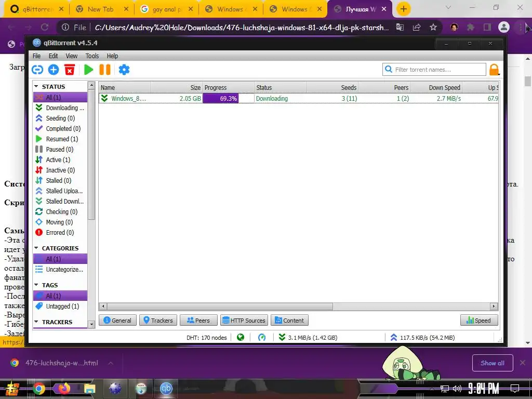The image size is (532, 399).
Task: Sort torrents by Name column header
Action: pyautogui.click(x=125, y=87)
